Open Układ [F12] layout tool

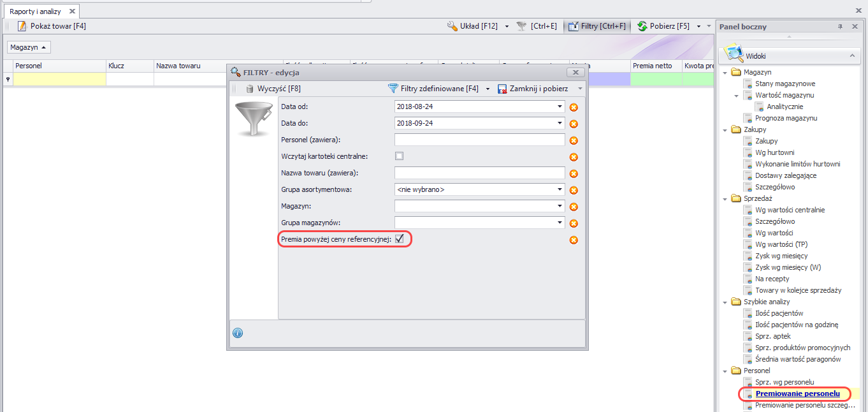(452, 26)
